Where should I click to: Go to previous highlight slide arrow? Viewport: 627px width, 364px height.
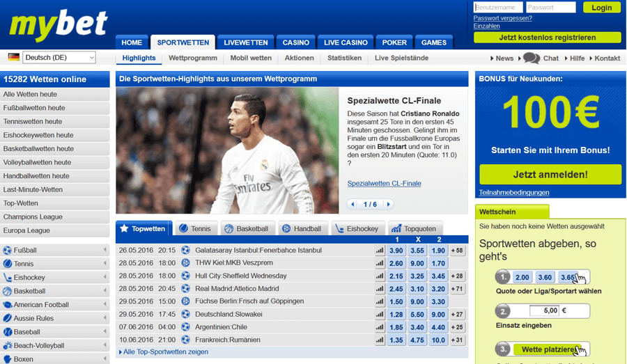click(x=353, y=204)
